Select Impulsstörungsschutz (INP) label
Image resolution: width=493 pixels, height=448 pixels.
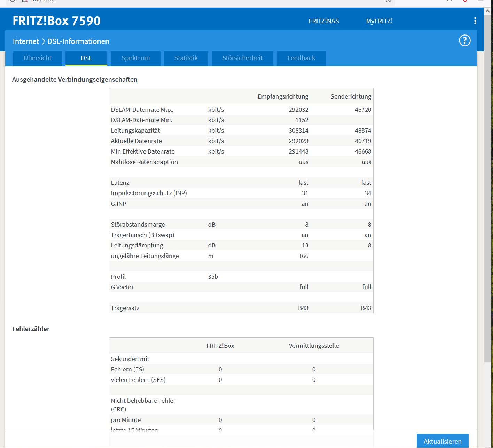[149, 193]
